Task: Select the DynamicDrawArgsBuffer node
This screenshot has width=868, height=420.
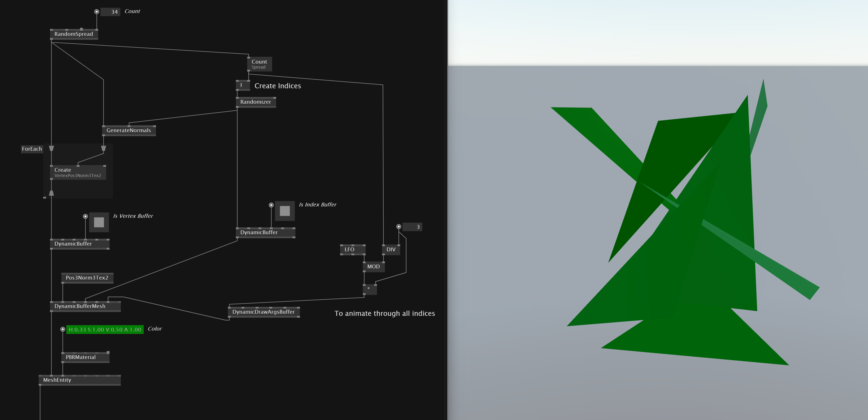Action: point(265,312)
